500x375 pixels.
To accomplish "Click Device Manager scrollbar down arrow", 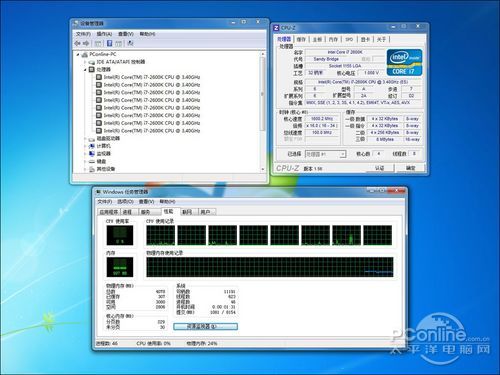I will pyautogui.click(x=263, y=169).
